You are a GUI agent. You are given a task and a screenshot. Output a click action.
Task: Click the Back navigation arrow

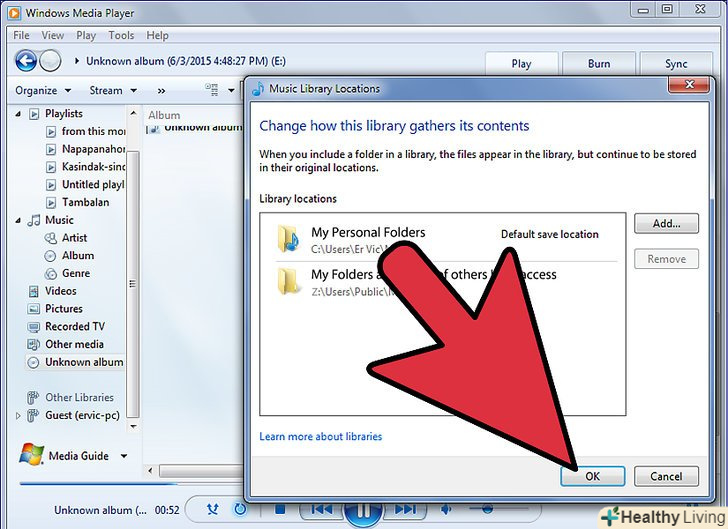(x=26, y=61)
